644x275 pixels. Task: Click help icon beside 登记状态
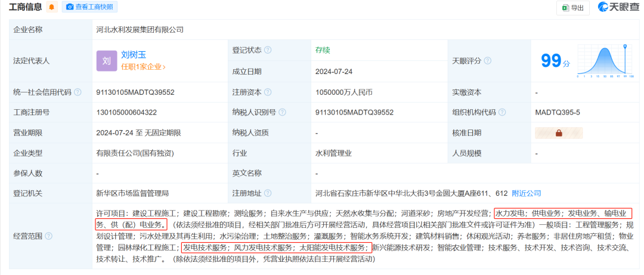click(x=268, y=50)
